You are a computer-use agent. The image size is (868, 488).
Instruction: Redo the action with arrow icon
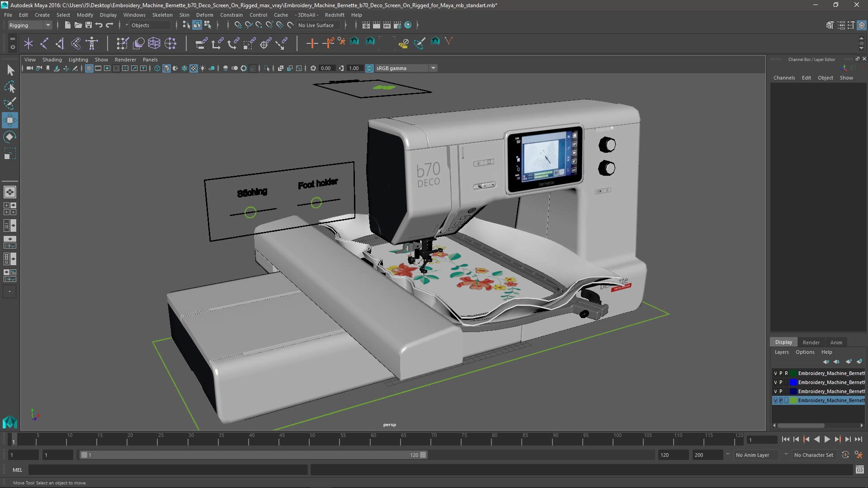point(109,25)
